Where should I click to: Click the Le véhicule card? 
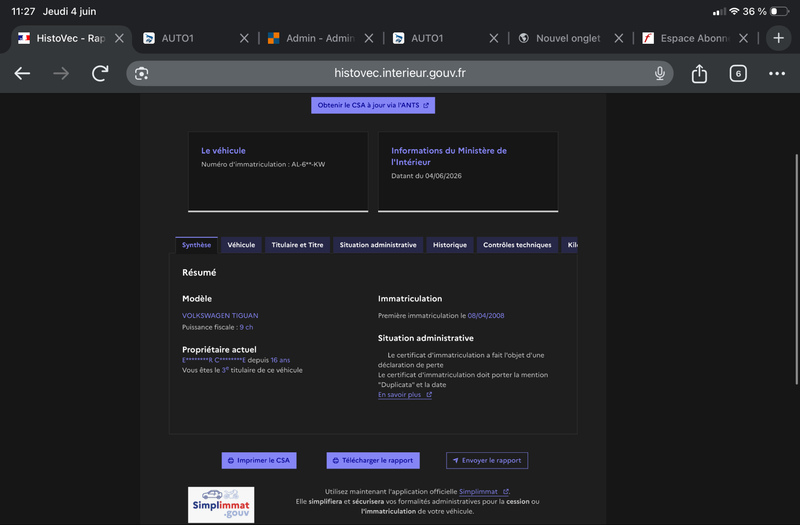pos(278,171)
